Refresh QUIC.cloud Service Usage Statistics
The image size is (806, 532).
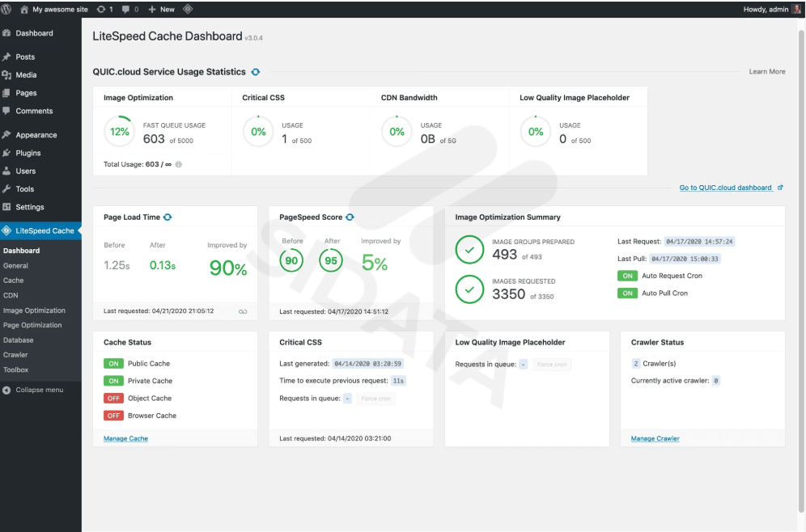(x=255, y=72)
